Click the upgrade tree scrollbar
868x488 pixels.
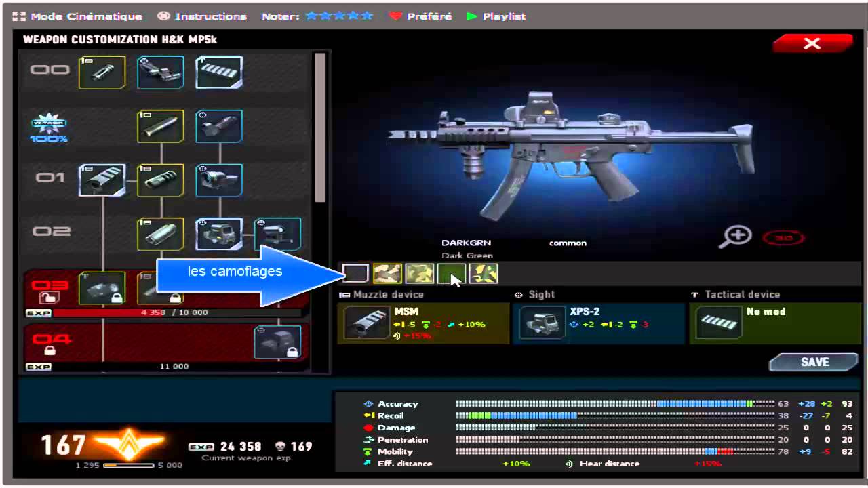click(x=320, y=127)
